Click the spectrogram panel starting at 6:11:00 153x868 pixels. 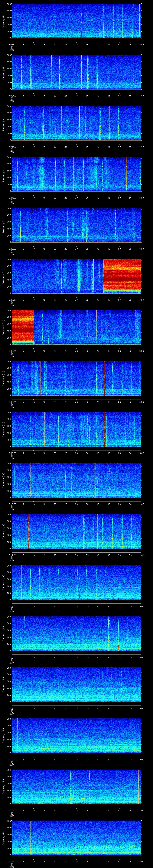(x=76, y=531)
